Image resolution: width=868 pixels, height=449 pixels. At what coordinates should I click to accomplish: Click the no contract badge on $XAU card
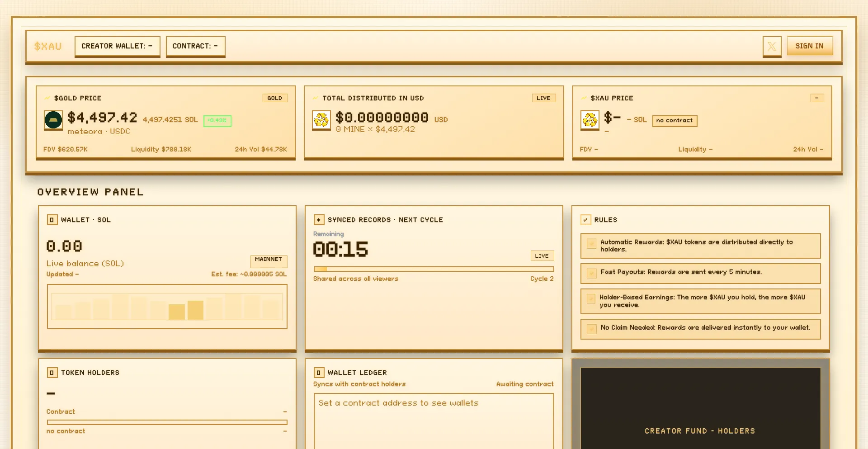675,121
